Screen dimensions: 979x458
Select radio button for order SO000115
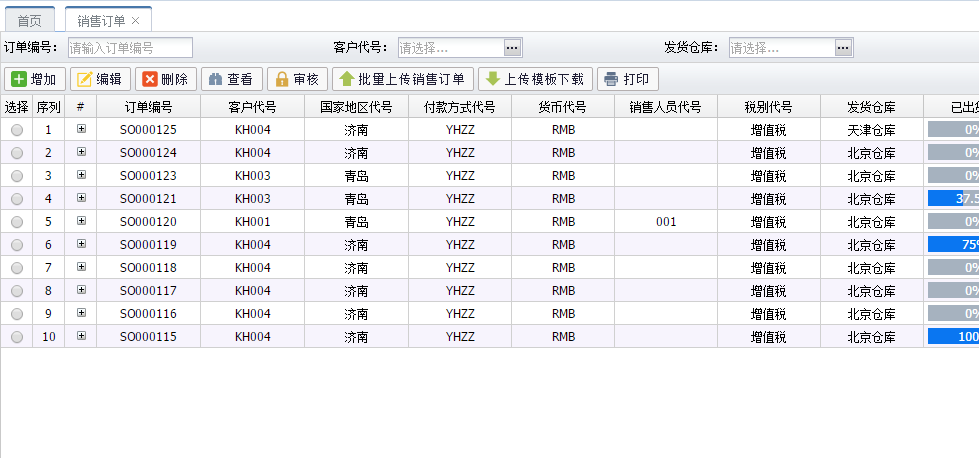[17, 337]
